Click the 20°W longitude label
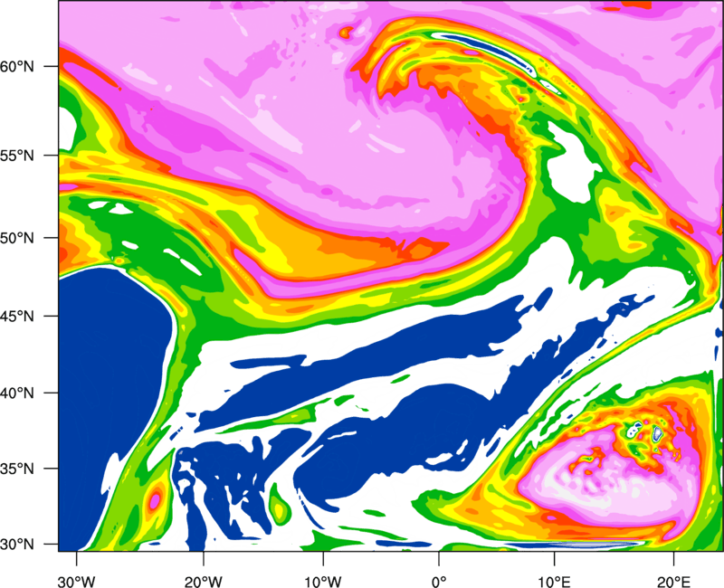 (x=203, y=582)
